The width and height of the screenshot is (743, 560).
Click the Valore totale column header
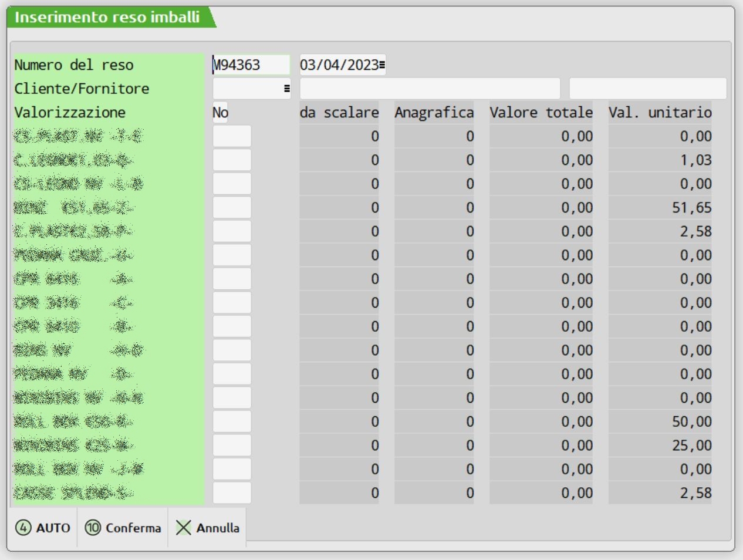pyautogui.click(x=541, y=113)
